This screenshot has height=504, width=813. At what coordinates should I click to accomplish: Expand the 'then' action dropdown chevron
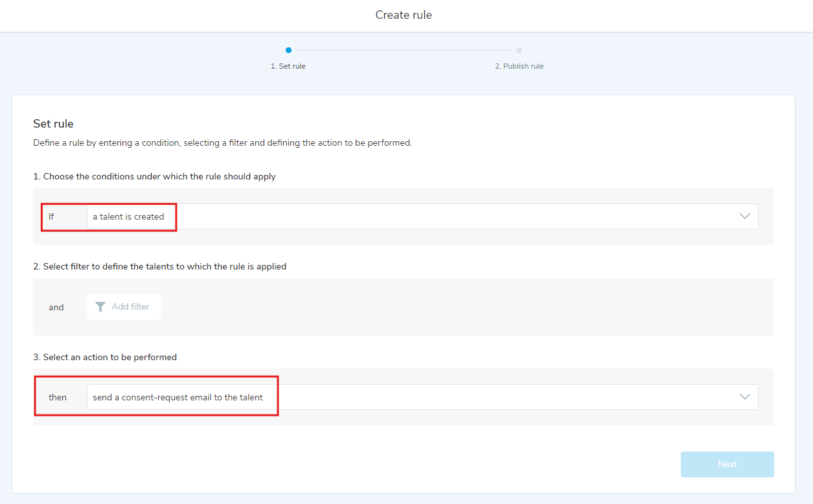744,397
